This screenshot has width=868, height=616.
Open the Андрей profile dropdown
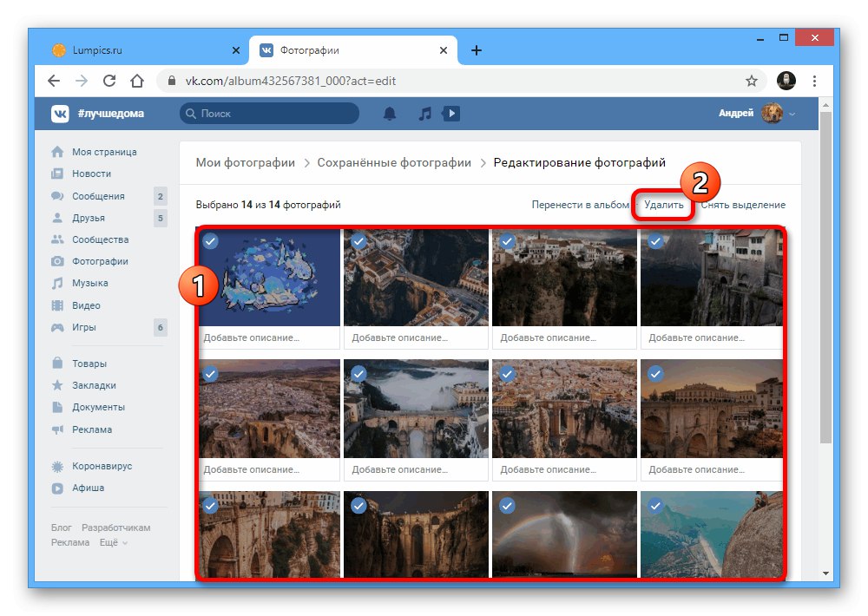757,114
